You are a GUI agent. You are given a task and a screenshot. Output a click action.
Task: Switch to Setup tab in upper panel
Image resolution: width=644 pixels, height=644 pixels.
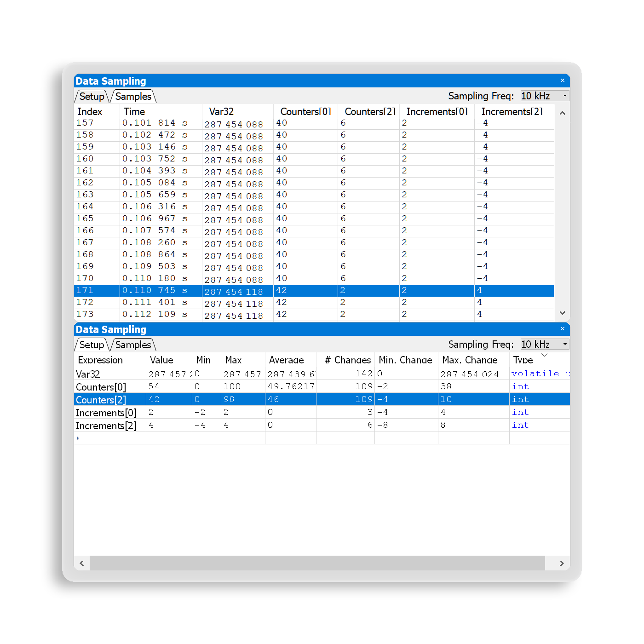(x=92, y=97)
